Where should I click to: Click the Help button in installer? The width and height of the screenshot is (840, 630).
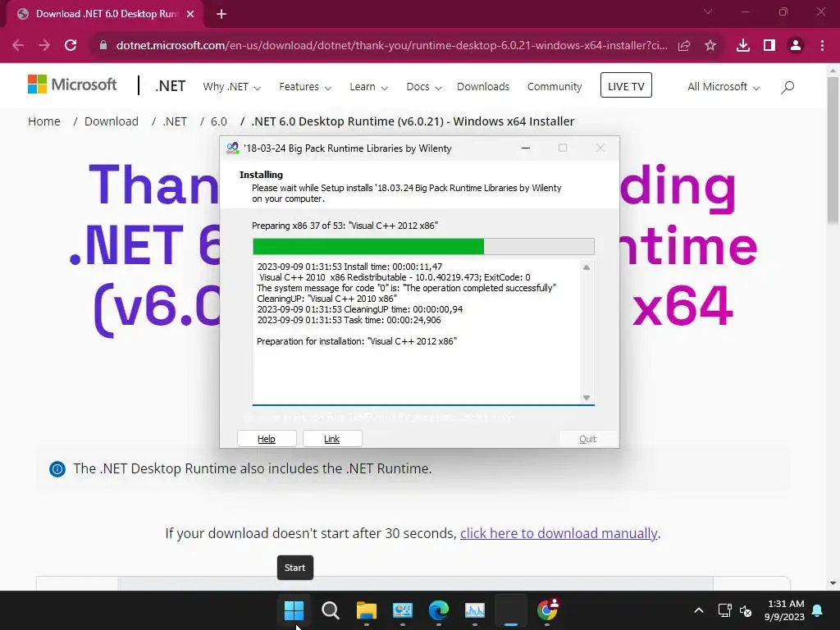[x=267, y=439]
